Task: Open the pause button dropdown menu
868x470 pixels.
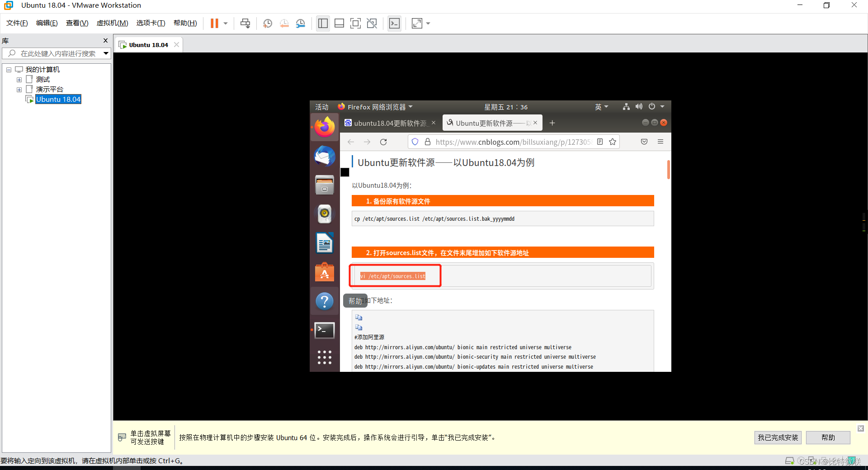Action: 225,23
